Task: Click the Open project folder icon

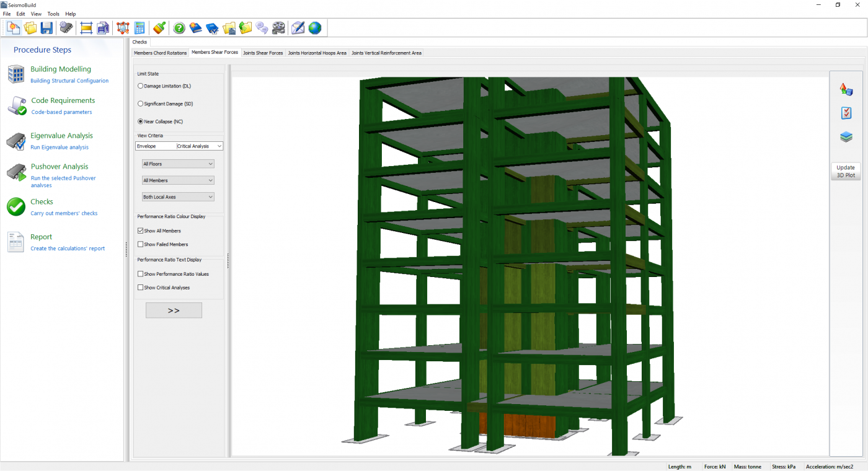Action: click(30, 28)
